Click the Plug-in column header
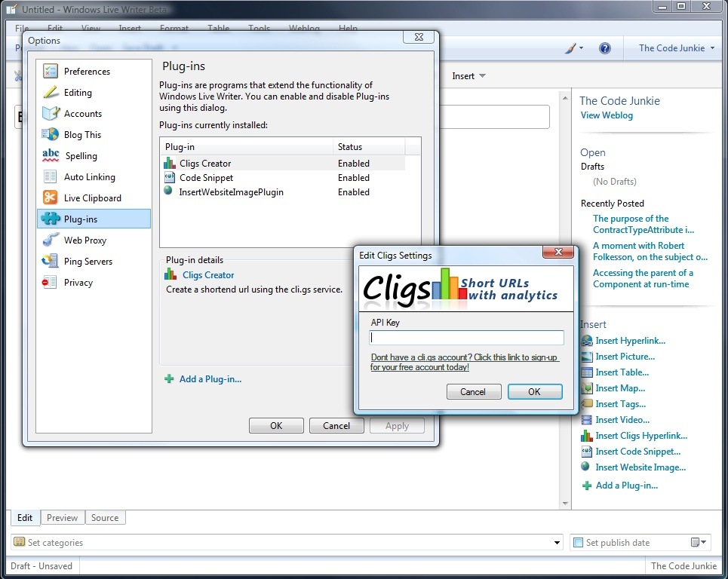The image size is (728, 579). point(247,146)
